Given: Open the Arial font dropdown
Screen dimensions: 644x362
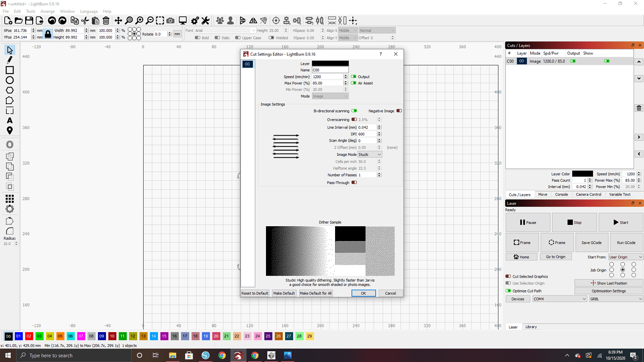Looking at the screenshot, I should click(225, 30).
